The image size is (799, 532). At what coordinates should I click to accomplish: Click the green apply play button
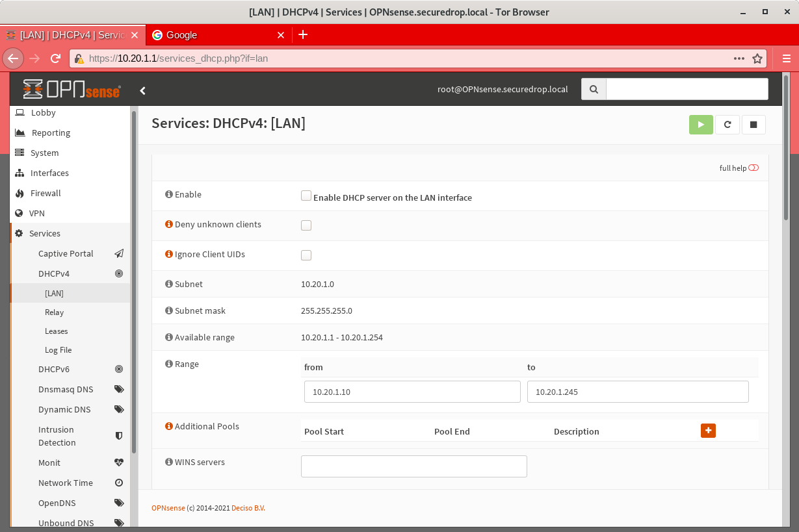701,124
